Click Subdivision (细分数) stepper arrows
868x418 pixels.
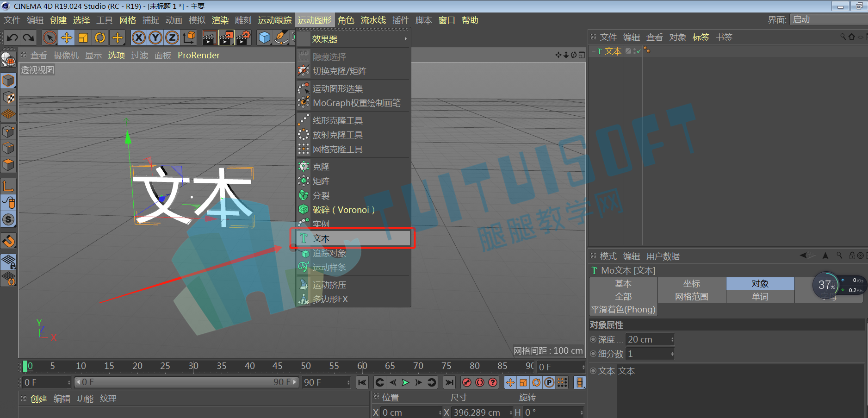672,354
